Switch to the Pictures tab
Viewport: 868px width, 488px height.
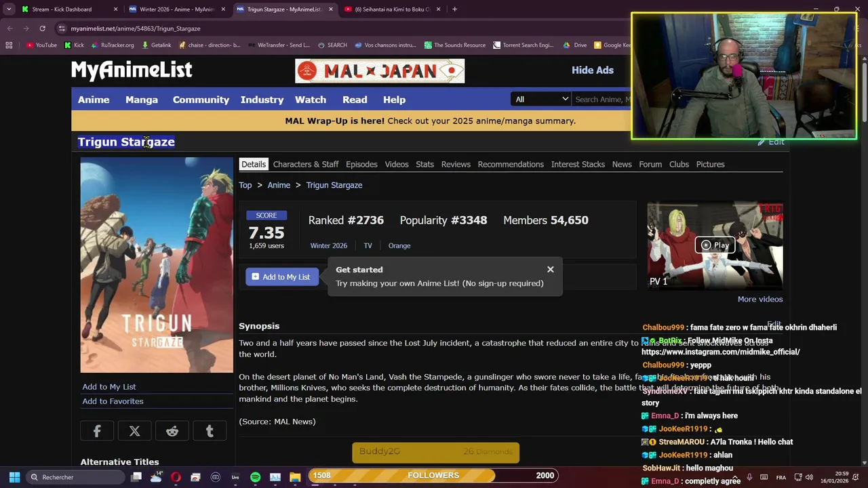(x=710, y=164)
